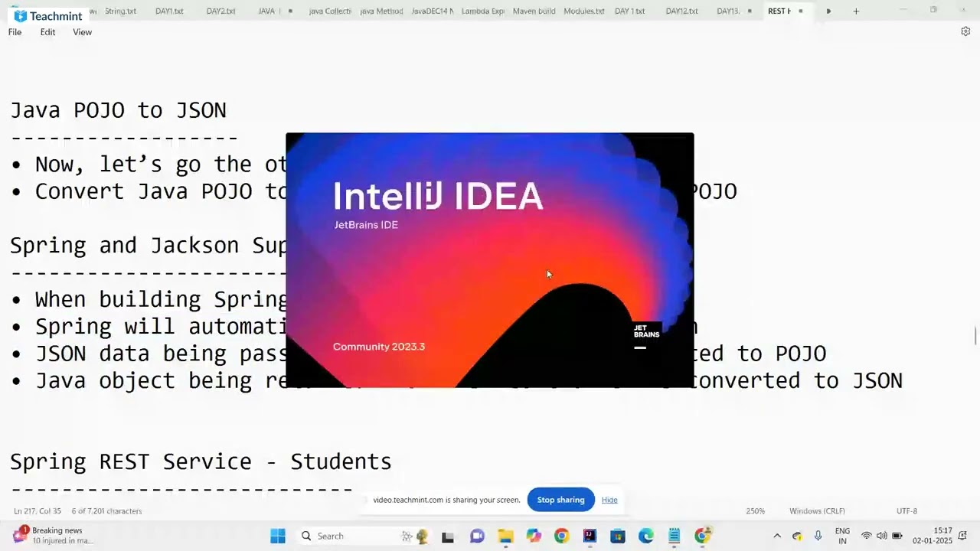
Task: Open the Chrome profile window beside Notepad
Action: (703, 536)
